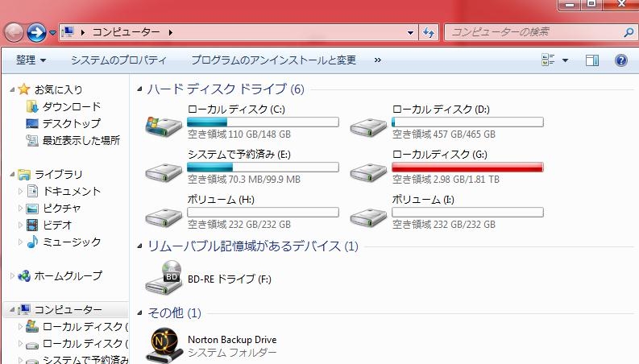Select ライブラリ in navigation pane
This screenshot has height=364, width=639.
pyautogui.click(x=59, y=174)
